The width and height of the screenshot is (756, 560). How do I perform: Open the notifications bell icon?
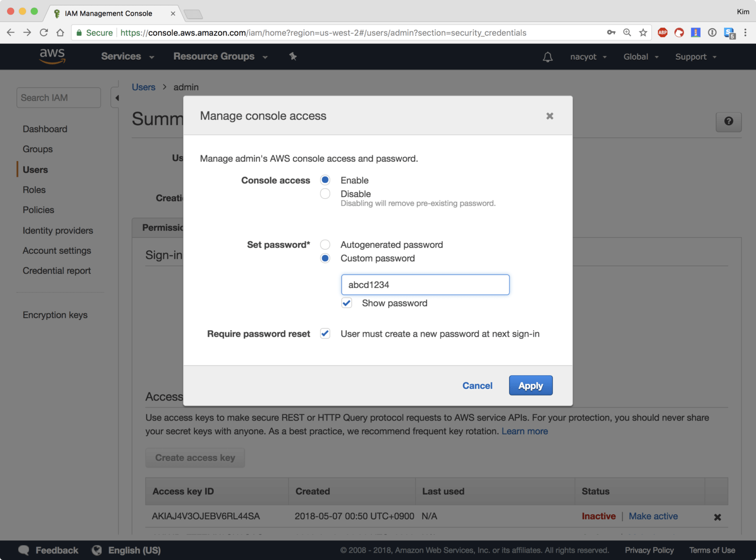547,57
